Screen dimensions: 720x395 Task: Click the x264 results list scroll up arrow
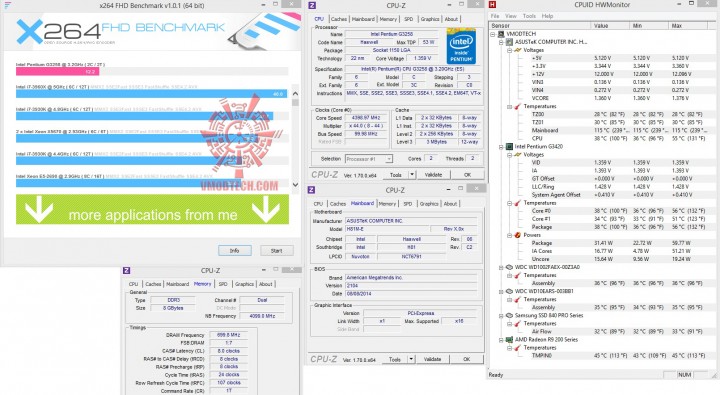(295, 94)
